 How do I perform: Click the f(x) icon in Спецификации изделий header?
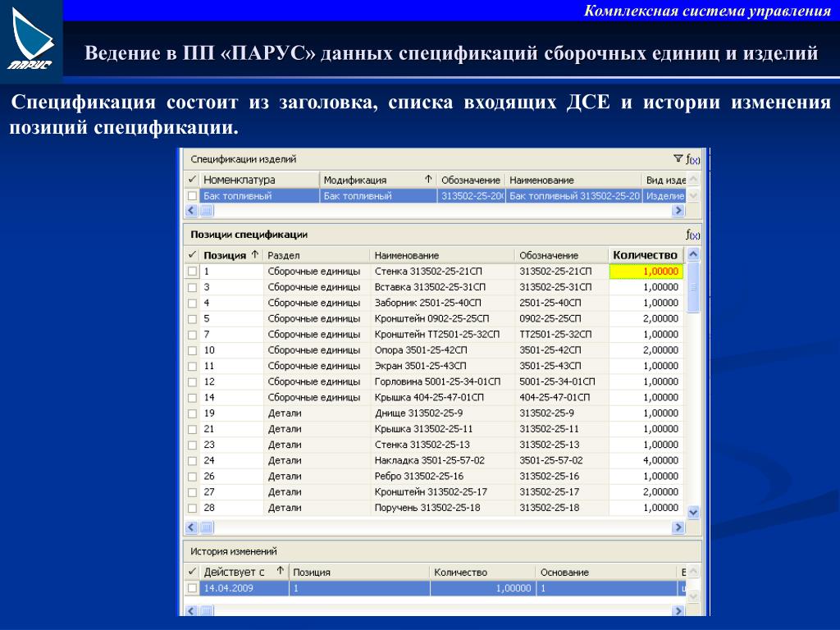pos(692,160)
